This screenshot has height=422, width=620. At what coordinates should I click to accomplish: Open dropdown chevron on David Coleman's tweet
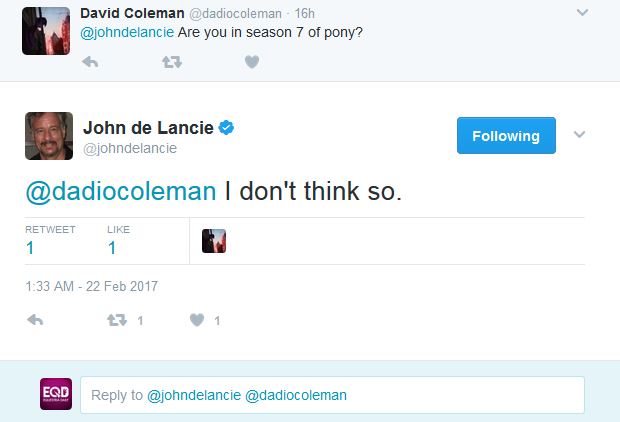coord(584,12)
